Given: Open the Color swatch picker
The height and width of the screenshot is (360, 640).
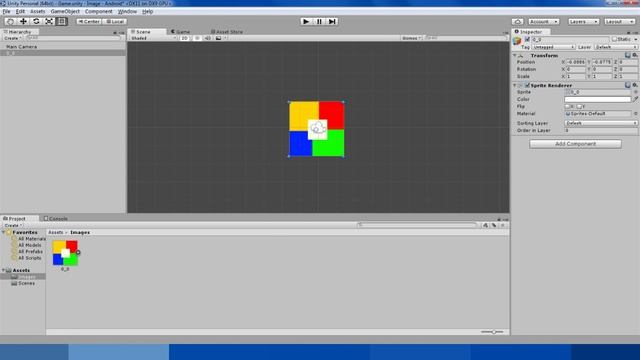Looking at the screenshot, I should tap(598, 99).
